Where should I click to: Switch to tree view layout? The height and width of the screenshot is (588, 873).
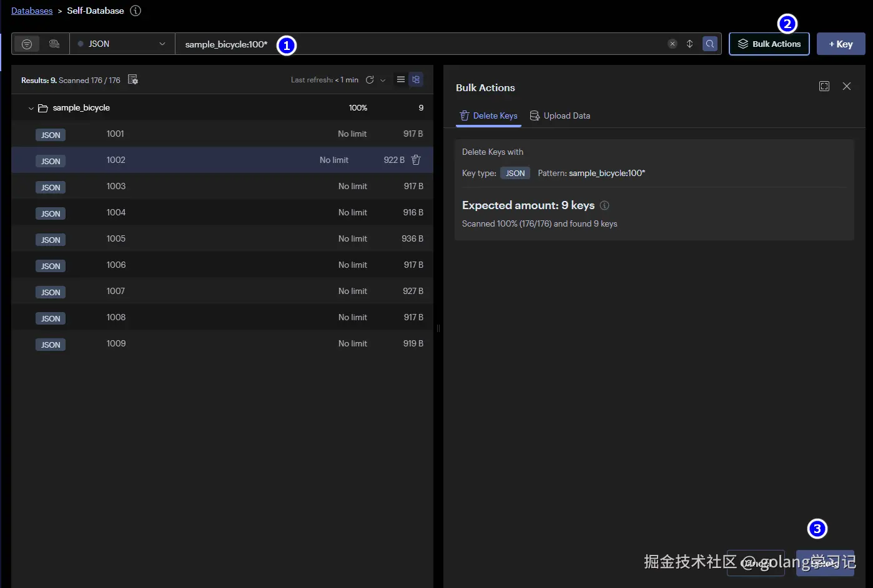click(416, 79)
